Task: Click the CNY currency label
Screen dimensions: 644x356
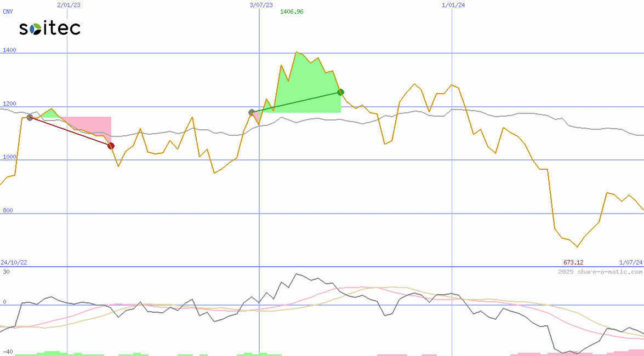Action: point(8,12)
